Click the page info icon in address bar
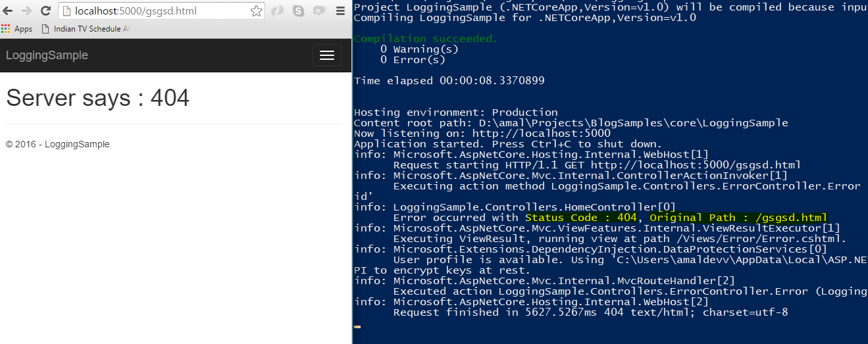 pyautogui.click(x=66, y=11)
